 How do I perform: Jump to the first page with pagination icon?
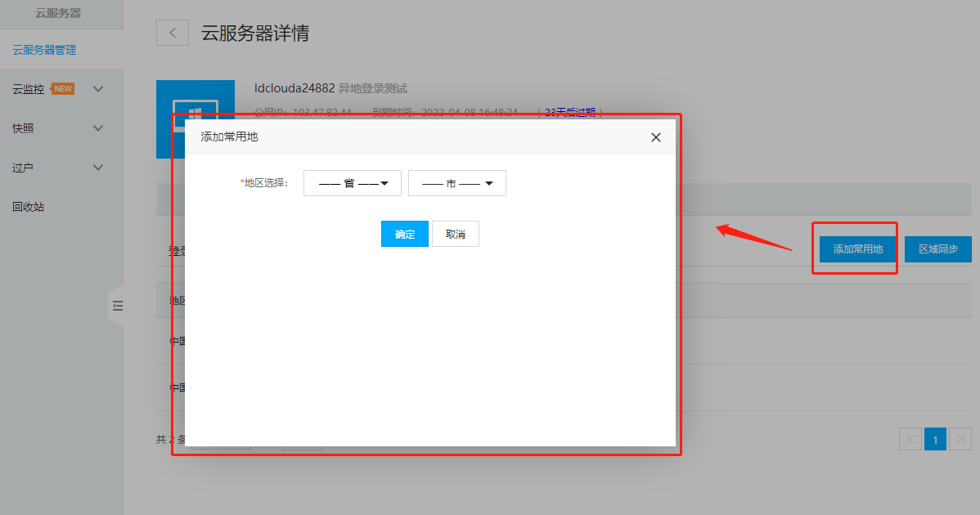(910, 439)
